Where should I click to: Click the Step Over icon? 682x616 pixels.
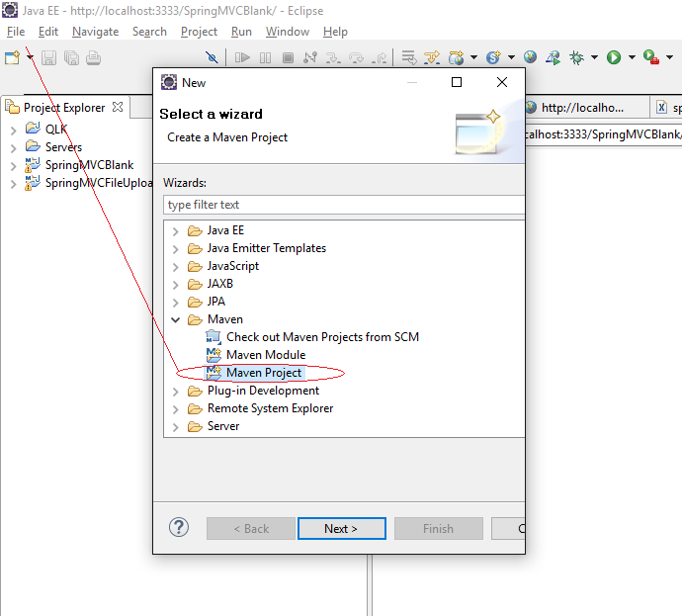[356, 57]
